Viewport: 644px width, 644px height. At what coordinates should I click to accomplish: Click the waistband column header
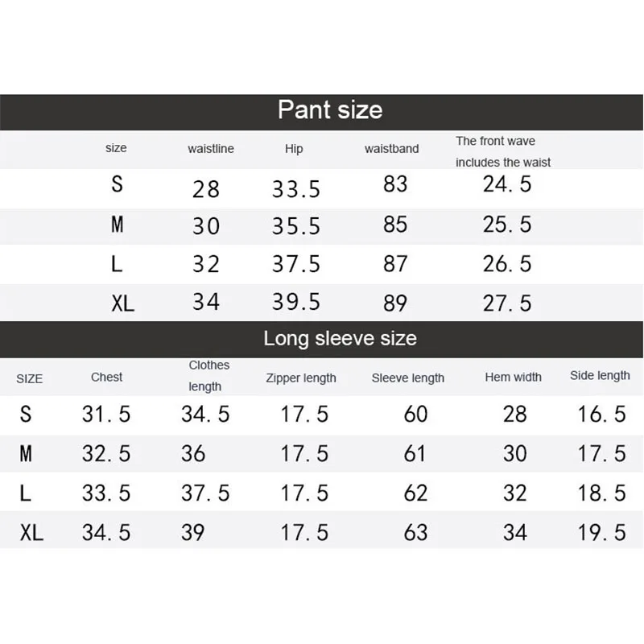click(x=392, y=149)
